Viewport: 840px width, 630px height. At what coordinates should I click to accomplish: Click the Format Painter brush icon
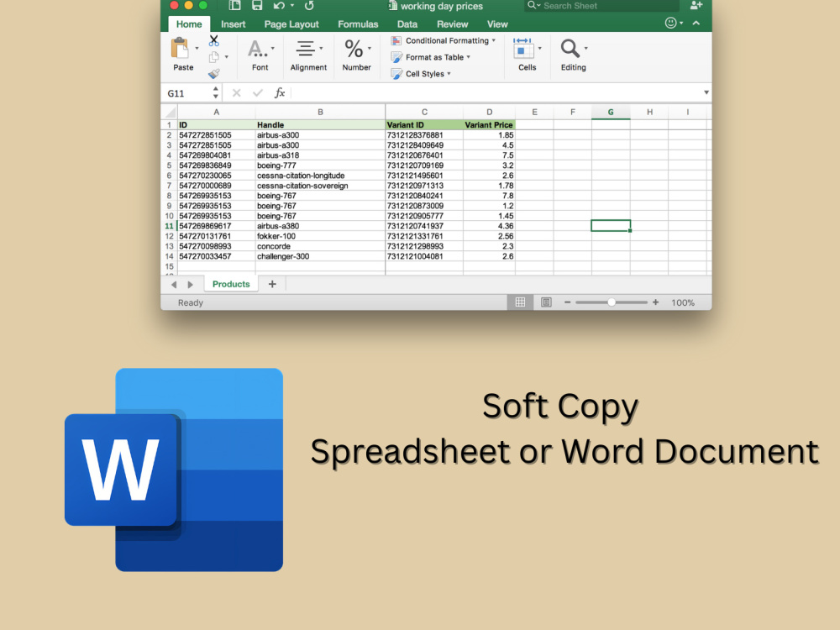[213, 73]
